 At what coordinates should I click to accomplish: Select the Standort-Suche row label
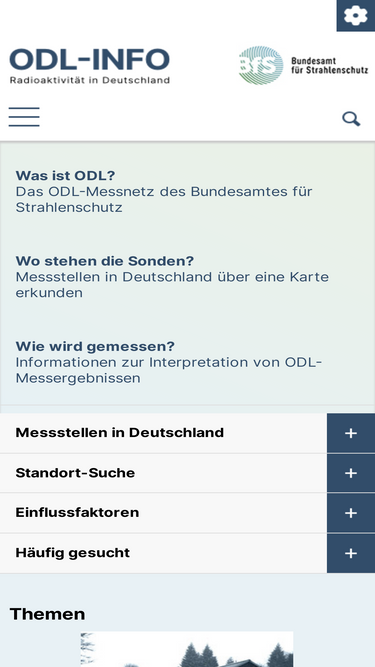(x=75, y=473)
